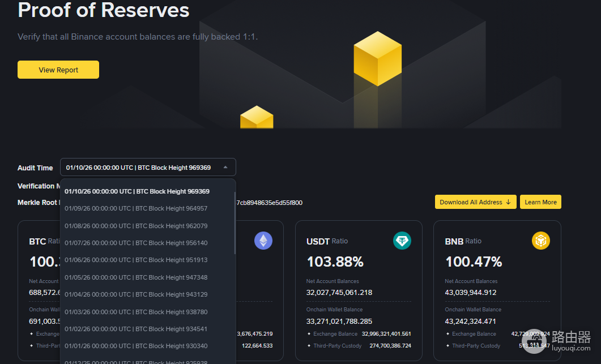Click USDT net balance 32,027,745,061.218
This screenshot has height=364, width=601.
coord(339,292)
